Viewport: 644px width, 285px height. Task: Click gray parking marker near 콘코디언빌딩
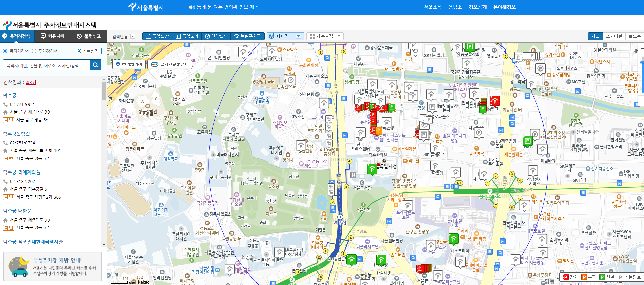pos(243,53)
